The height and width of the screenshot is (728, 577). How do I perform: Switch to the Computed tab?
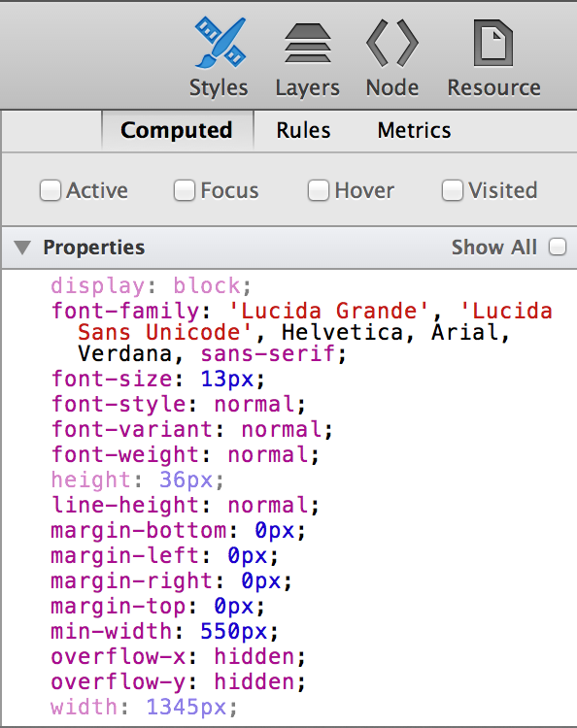tap(177, 130)
